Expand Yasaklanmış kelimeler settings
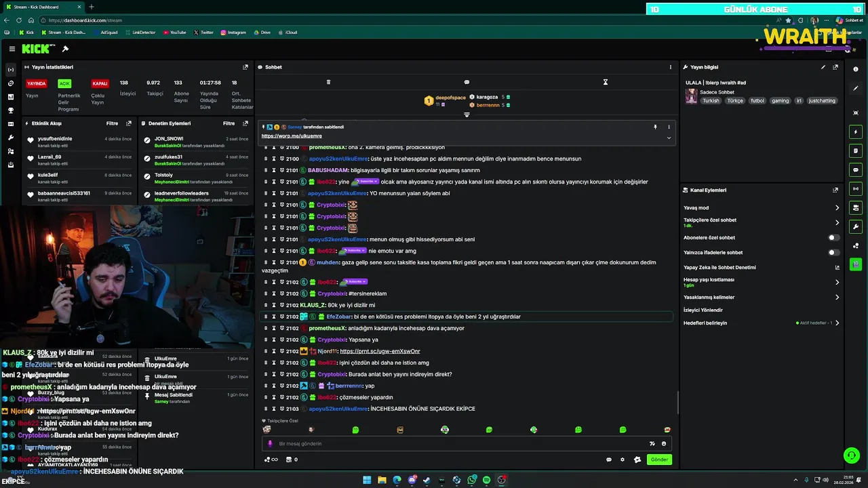The width and height of the screenshot is (868, 488). [837, 297]
